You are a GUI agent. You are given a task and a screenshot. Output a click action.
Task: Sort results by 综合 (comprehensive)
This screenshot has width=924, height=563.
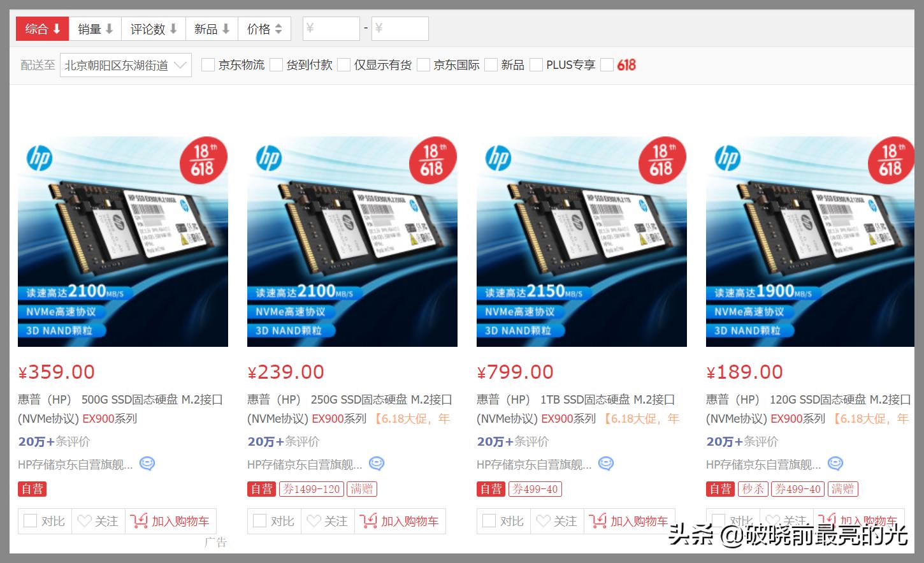coord(43,29)
